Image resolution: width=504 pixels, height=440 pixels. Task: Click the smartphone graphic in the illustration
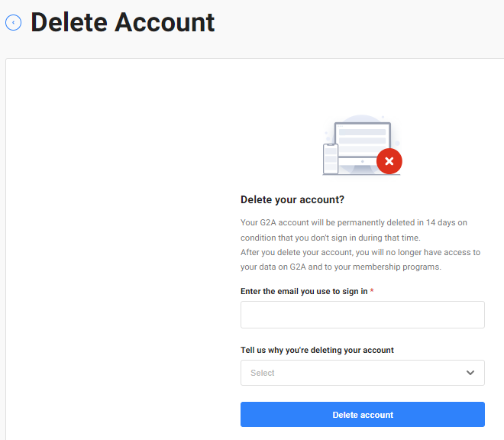(x=331, y=159)
